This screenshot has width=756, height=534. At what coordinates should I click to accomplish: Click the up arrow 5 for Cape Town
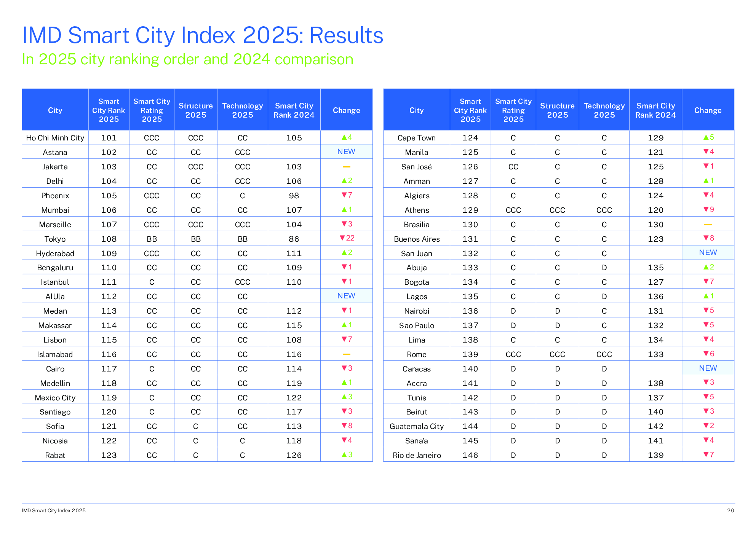click(708, 137)
